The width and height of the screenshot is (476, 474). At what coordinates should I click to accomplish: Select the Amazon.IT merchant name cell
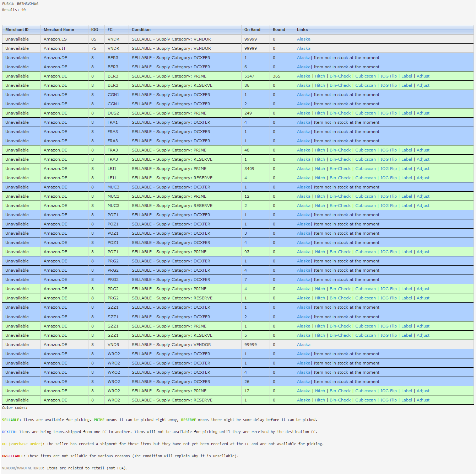click(64, 48)
